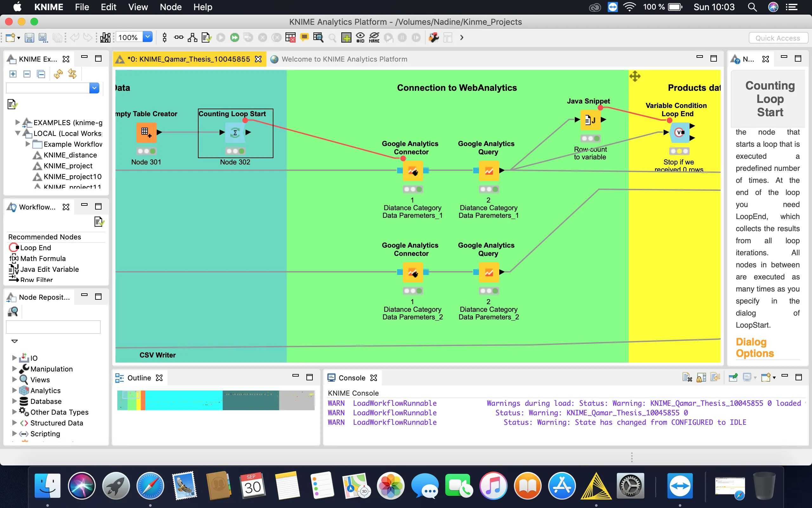812x508 pixels.
Task: Expand the Scripting category
Action: click(x=14, y=433)
